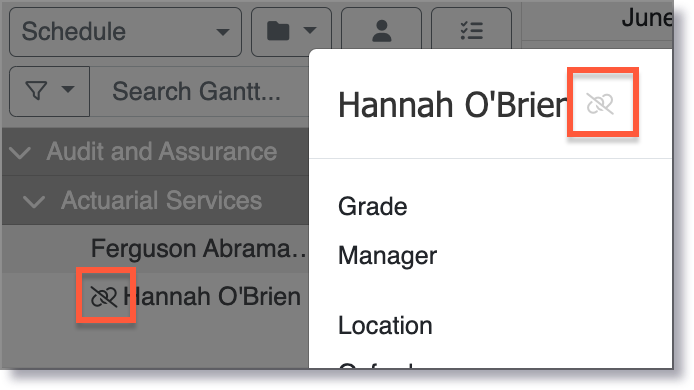
Task: Click the folder icon button
Action: [278, 31]
